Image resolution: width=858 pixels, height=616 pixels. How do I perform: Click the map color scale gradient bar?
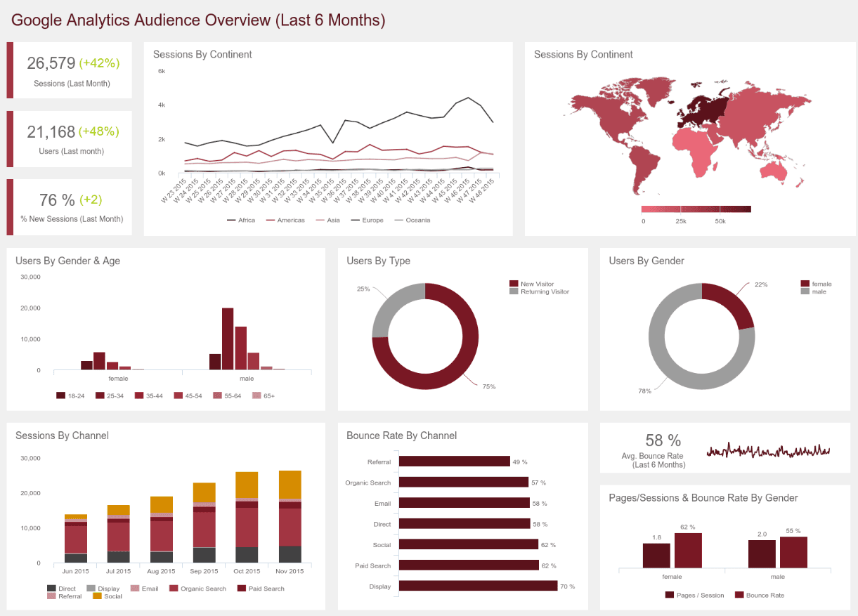click(x=696, y=209)
